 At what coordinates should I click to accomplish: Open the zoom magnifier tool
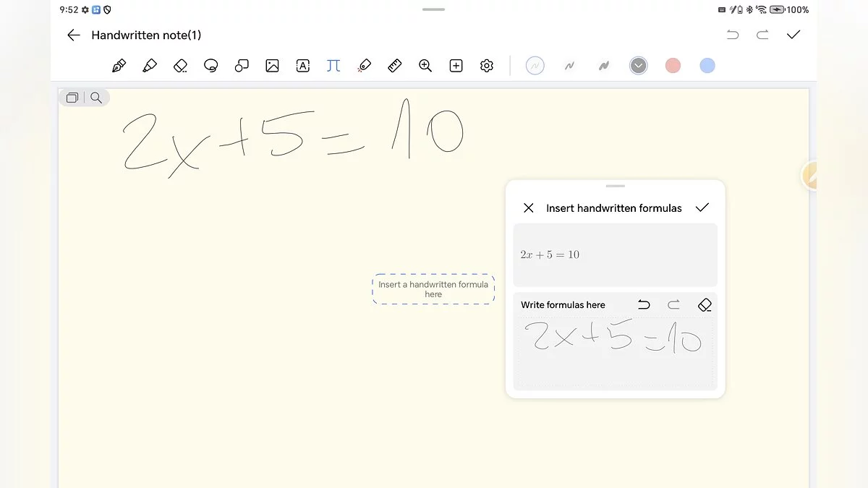[425, 66]
